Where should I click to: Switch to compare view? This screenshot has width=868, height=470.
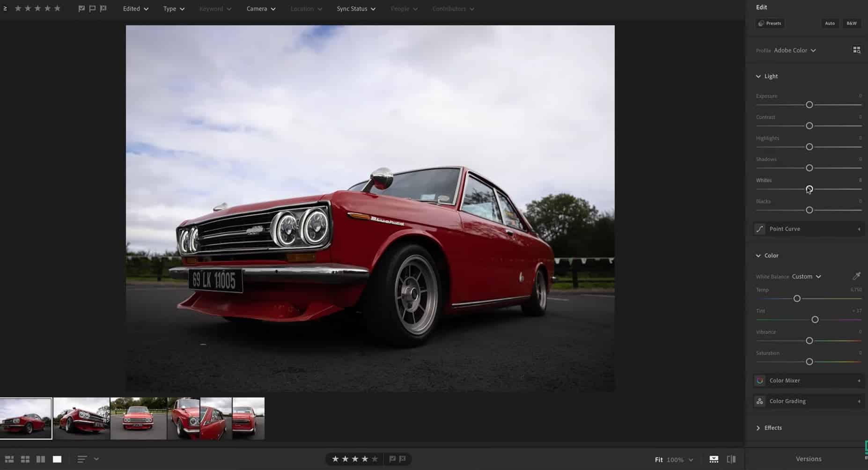tap(41, 459)
